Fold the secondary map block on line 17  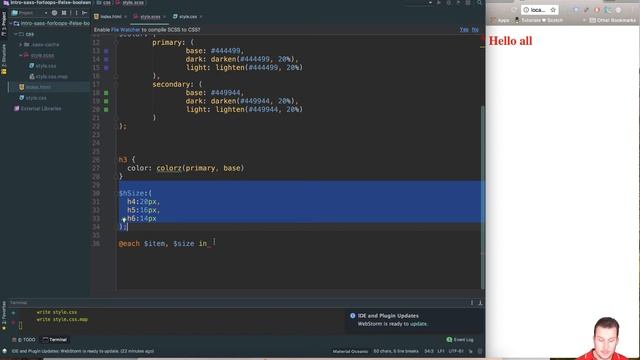(x=116, y=84)
